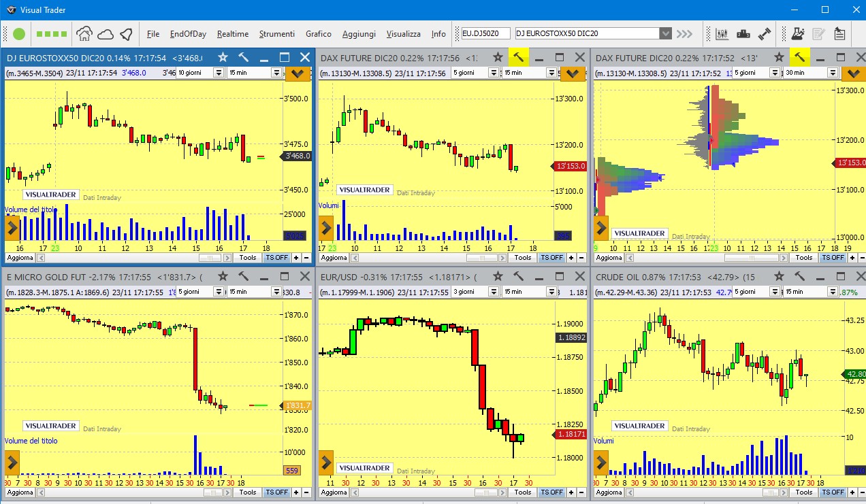This screenshot has width=866, height=504.
Task: Open the chart-analysis icon in right toolbar
Action: (722, 33)
